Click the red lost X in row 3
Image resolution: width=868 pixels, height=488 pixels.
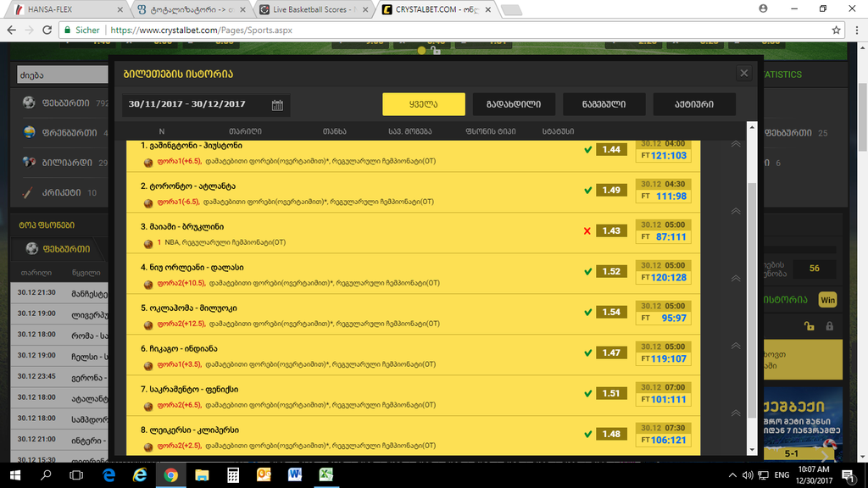click(587, 230)
